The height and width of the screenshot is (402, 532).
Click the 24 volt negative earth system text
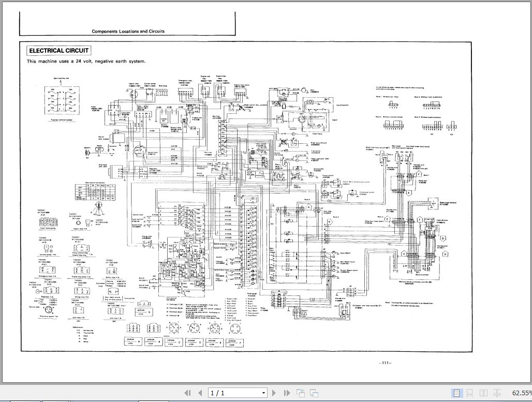pyautogui.click(x=86, y=61)
